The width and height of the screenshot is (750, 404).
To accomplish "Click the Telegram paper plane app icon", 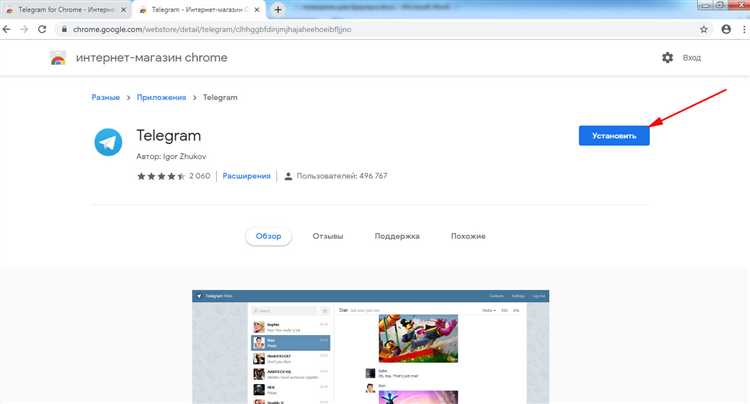I will [108, 142].
